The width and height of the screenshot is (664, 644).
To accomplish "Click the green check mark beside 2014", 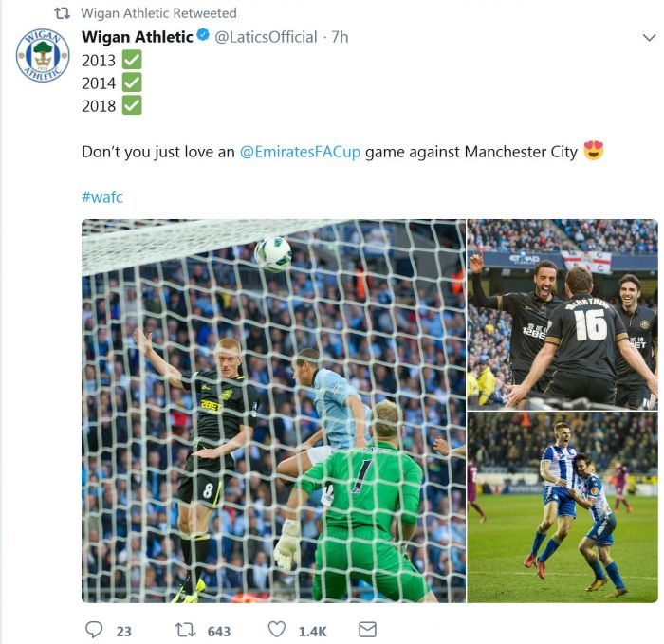I will click(132, 83).
